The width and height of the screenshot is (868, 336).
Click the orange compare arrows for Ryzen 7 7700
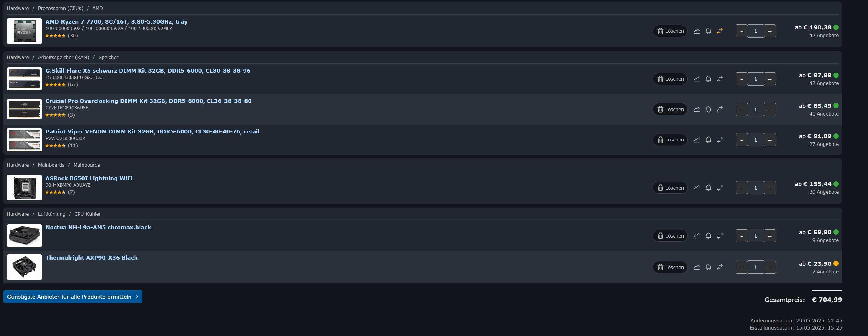[720, 31]
